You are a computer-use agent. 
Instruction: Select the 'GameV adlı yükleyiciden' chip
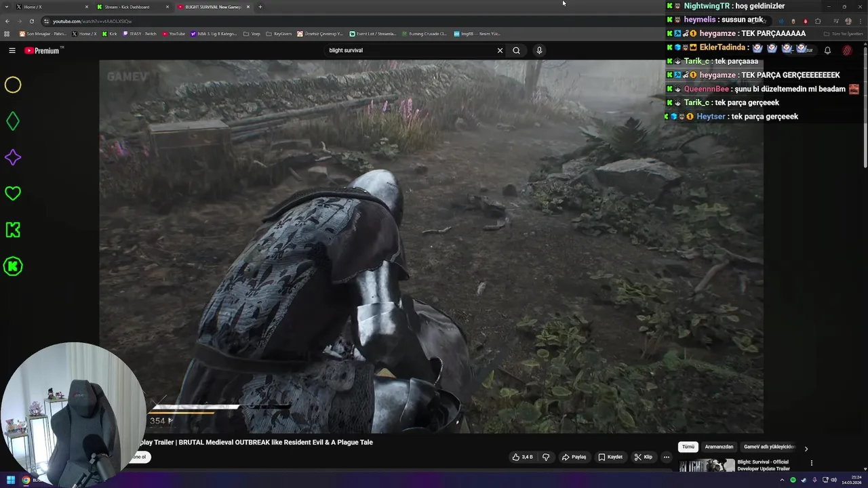click(x=768, y=447)
